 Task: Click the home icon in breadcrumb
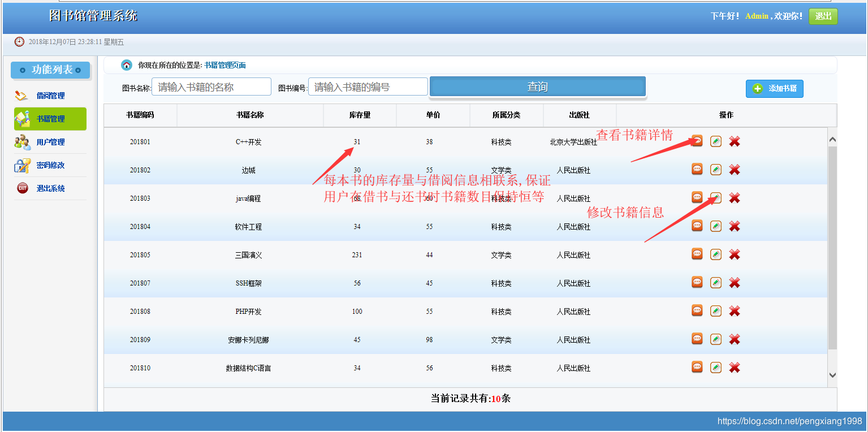coord(127,65)
